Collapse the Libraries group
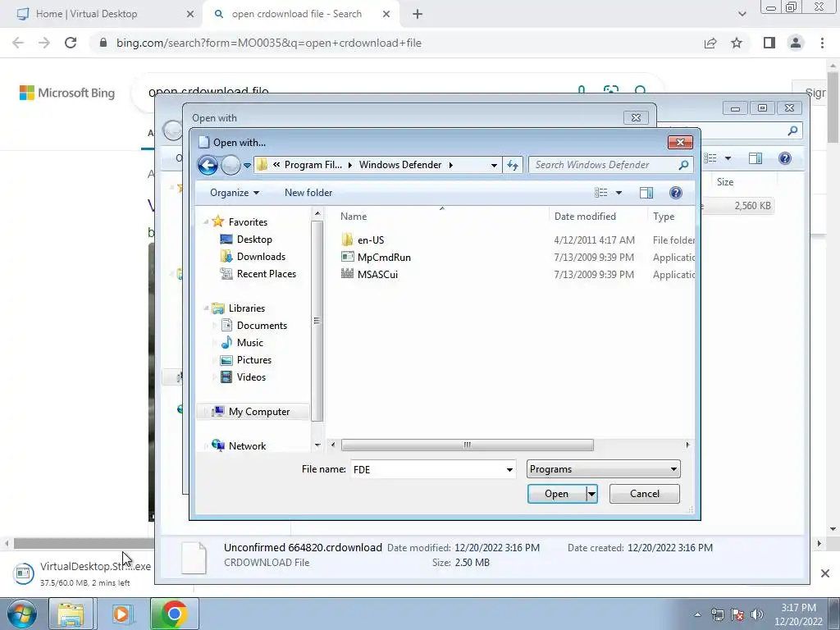This screenshot has height=630, width=840. [x=206, y=308]
